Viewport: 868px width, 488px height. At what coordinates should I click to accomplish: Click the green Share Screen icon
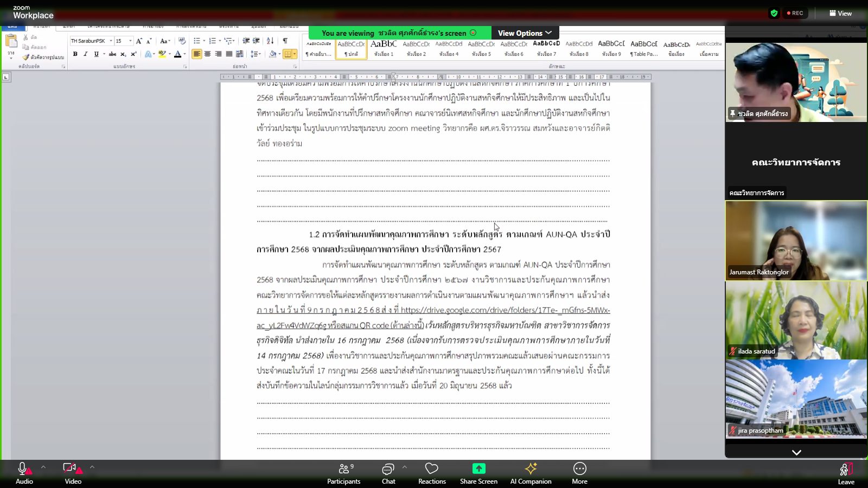[478, 468]
